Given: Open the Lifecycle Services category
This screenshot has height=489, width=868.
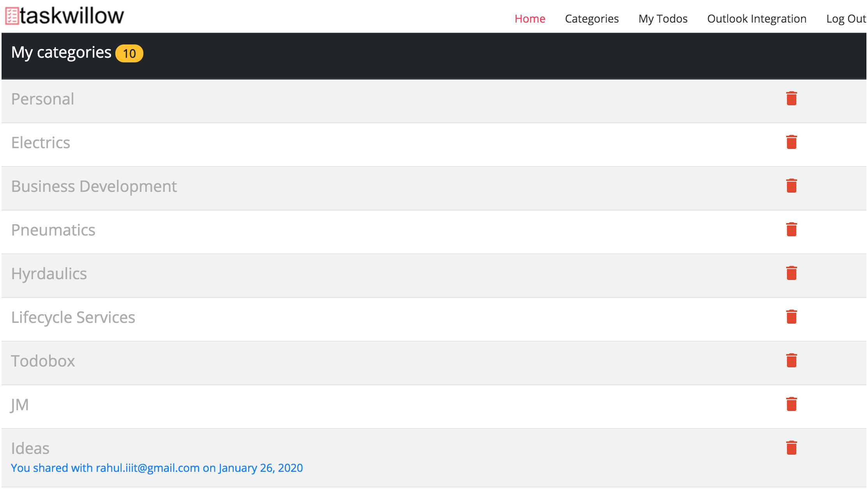Looking at the screenshot, I should tap(73, 317).
